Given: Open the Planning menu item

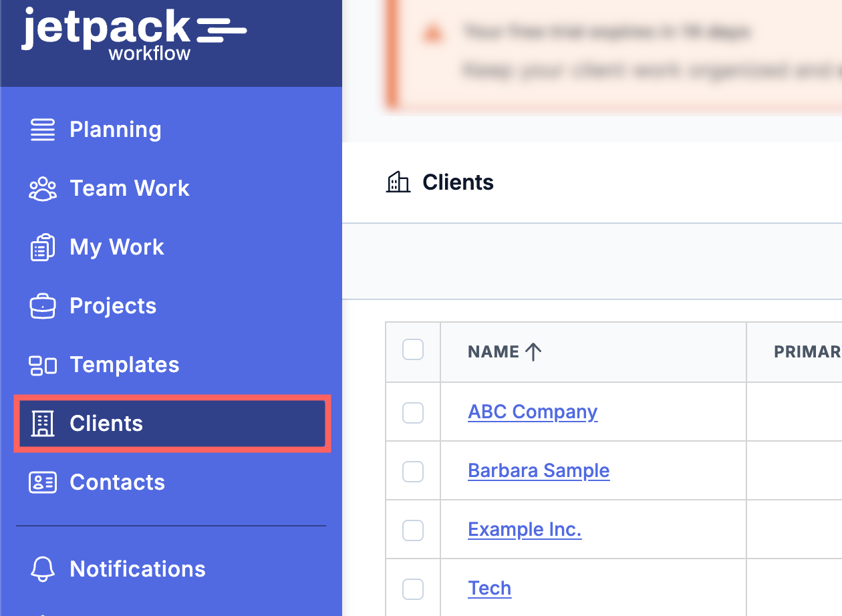Looking at the screenshot, I should [115, 130].
